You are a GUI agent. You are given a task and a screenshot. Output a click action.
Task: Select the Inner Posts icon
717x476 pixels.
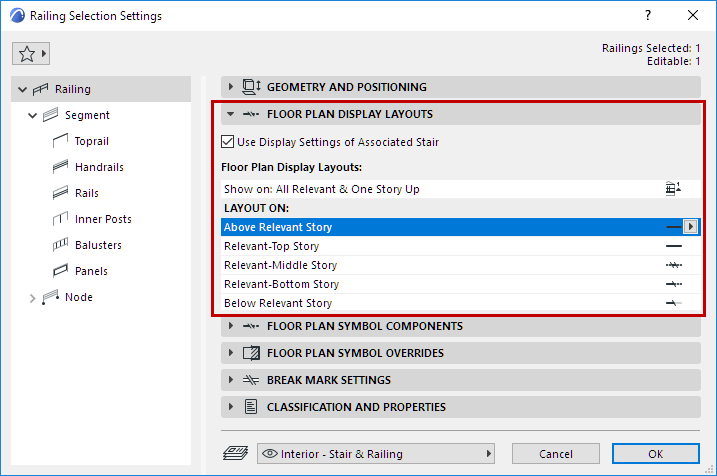pos(57,219)
